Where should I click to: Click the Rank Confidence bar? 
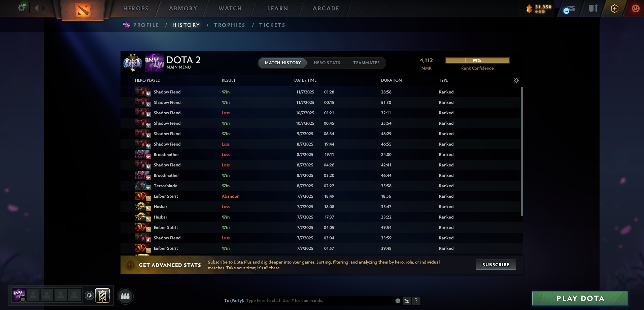pos(477,61)
